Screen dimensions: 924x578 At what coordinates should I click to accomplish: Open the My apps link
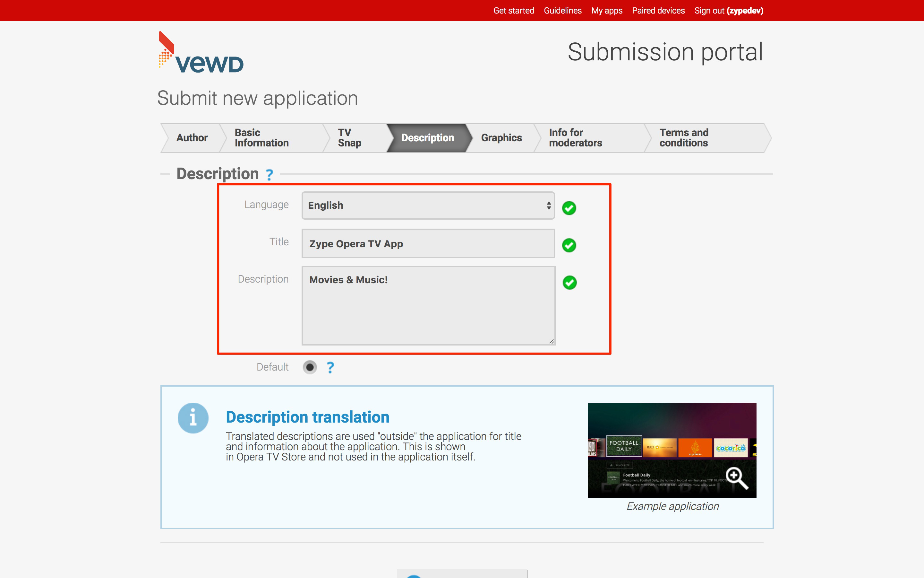(607, 11)
